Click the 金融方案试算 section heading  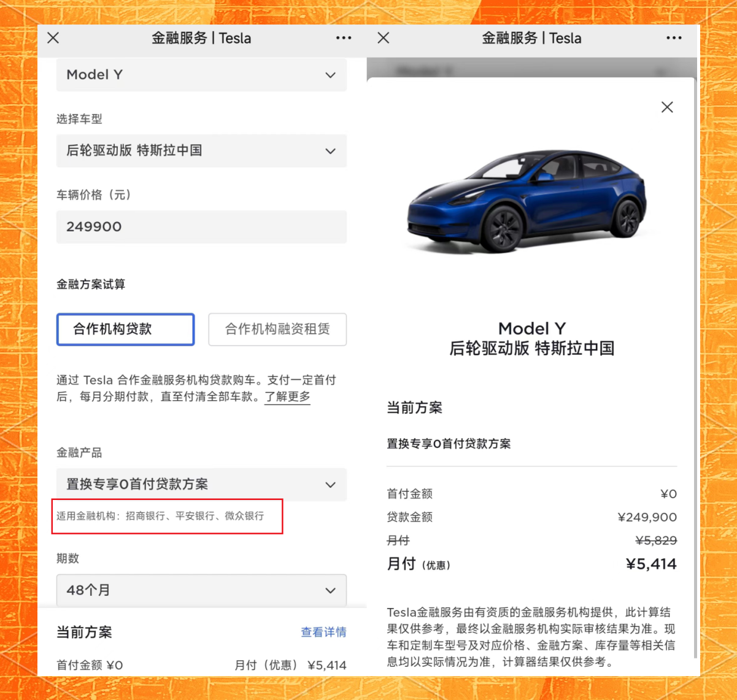[91, 284]
